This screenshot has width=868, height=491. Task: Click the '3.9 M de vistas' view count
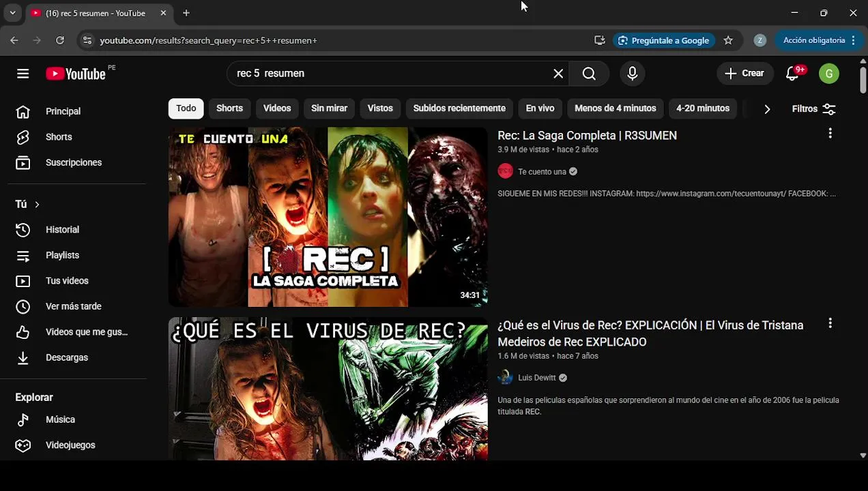tap(523, 149)
